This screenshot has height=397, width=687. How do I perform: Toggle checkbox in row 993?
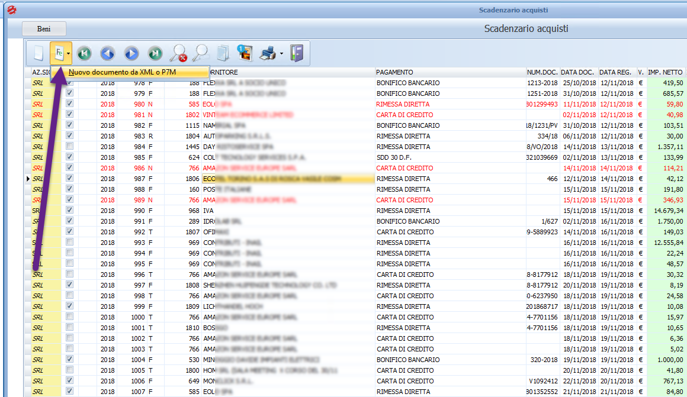pyautogui.click(x=70, y=242)
